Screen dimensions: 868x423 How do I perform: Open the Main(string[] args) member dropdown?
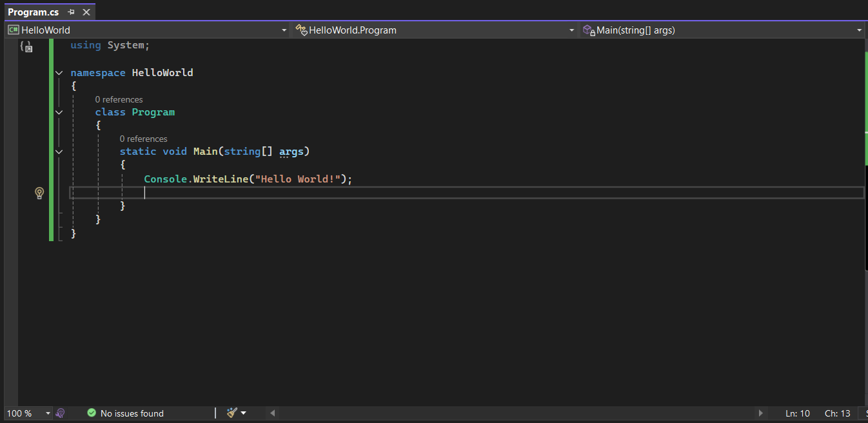point(859,30)
